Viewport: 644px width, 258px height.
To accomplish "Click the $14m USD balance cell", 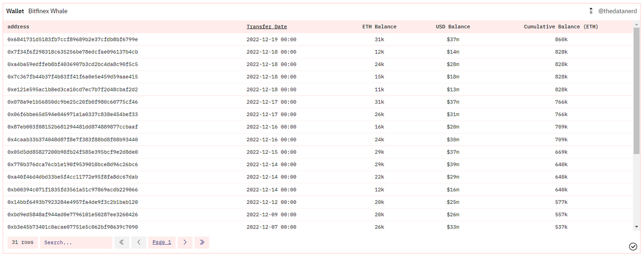I will tap(453, 52).
